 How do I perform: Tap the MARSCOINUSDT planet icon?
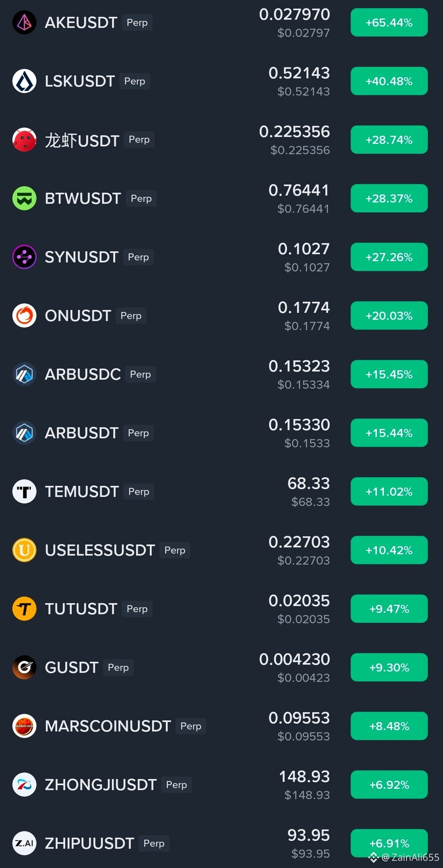(25, 726)
